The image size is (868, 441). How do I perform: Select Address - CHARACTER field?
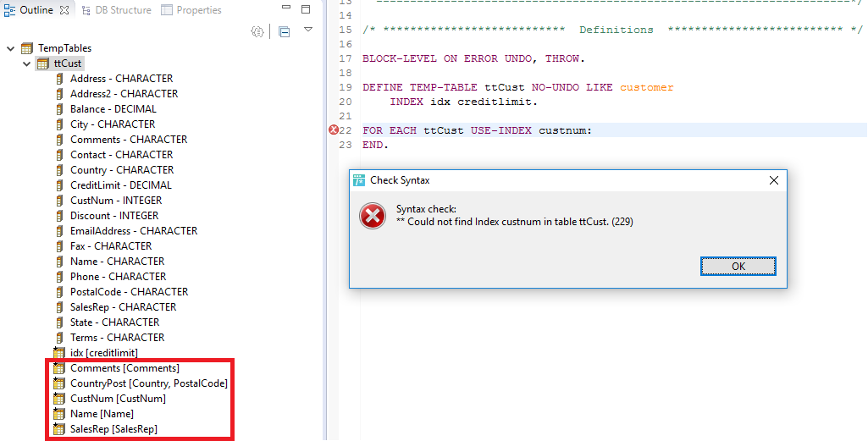point(121,79)
